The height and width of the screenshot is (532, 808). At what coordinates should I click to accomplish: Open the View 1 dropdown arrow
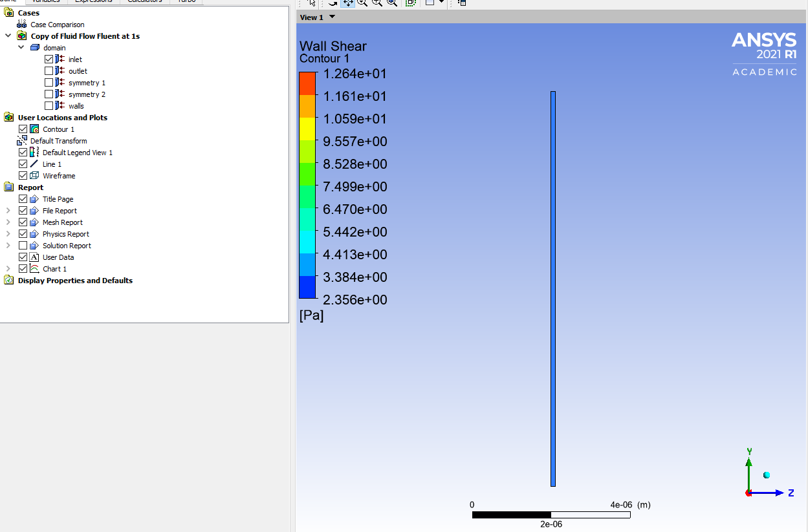coord(333,17)
